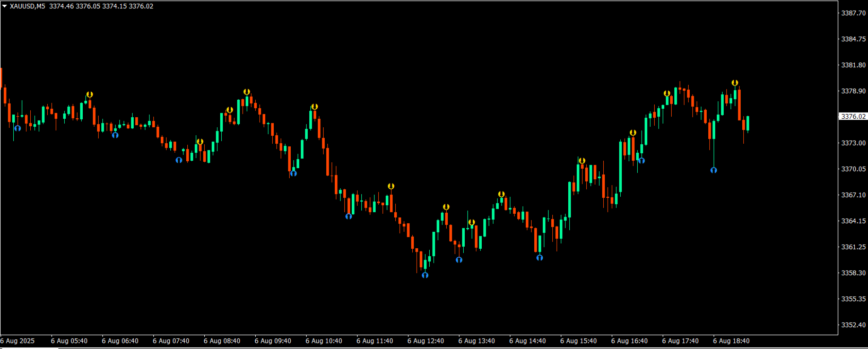Click the 6 Aug 16:40 time label

pyautogui.click(x=629, y=341)
